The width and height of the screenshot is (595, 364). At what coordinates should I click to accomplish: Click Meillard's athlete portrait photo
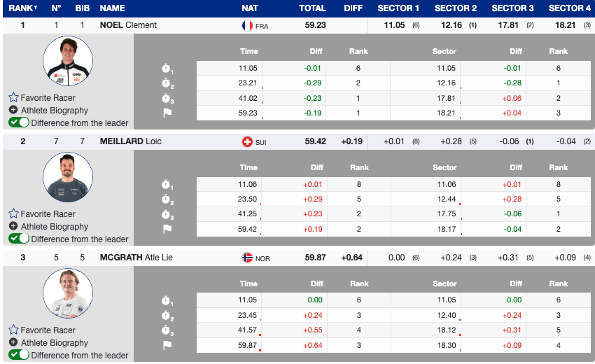pos(68,178)
